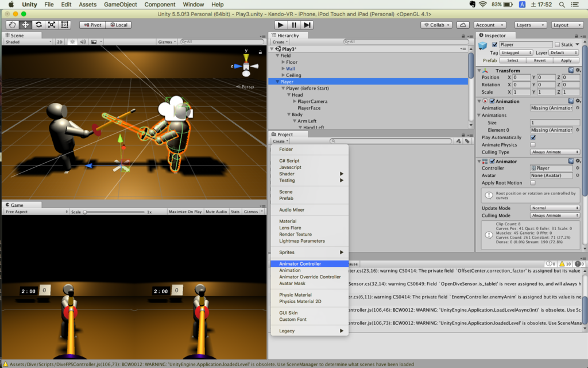Adjust the Game view Scale slider
The height and width of the screenshot is (368, 588).
(x=114, y=212)
